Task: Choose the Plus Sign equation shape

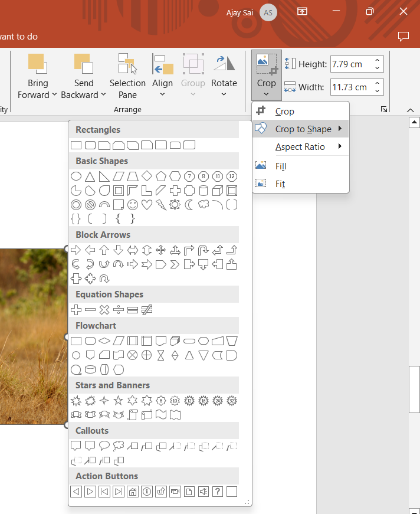Action: pos(76,310)
